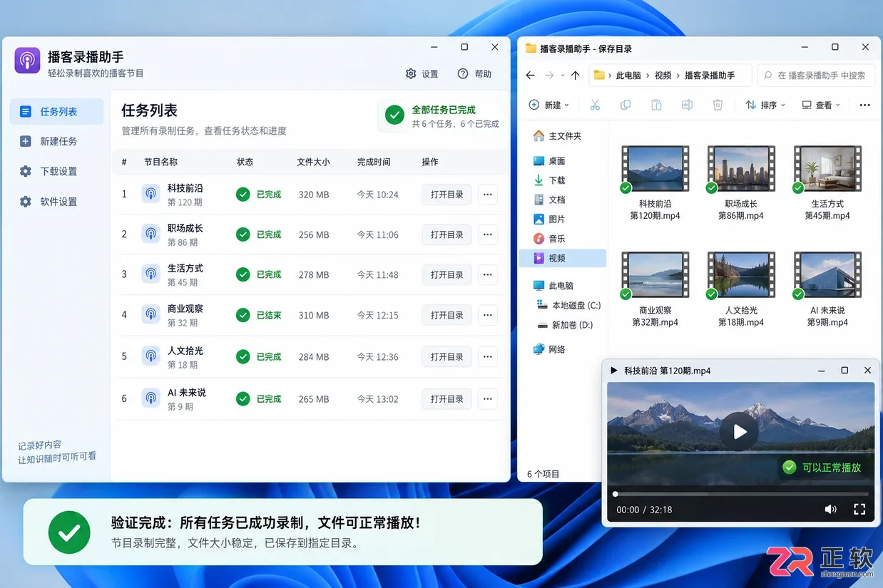Click the Paste icon in explorer toolbar
Image resolution: width=883 pixels, height=588 pixels.
656,105
